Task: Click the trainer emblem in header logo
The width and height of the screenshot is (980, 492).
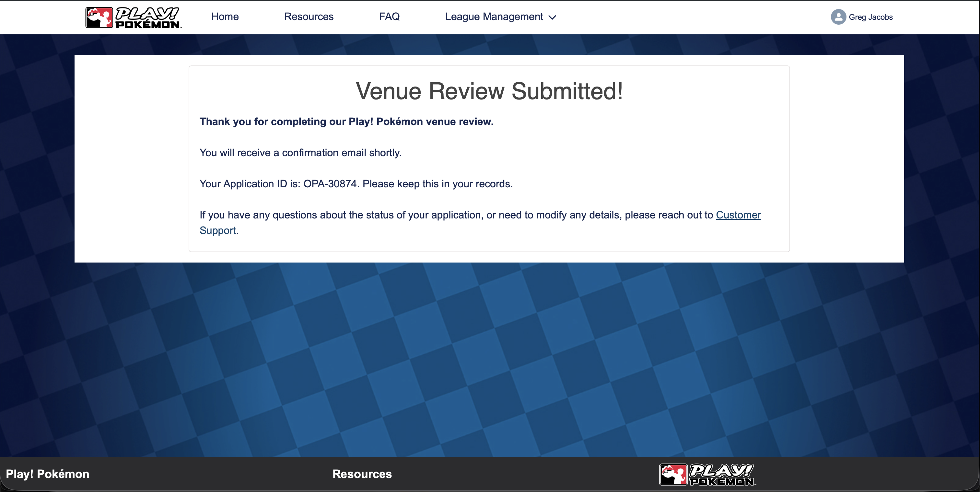Action: 99,18
